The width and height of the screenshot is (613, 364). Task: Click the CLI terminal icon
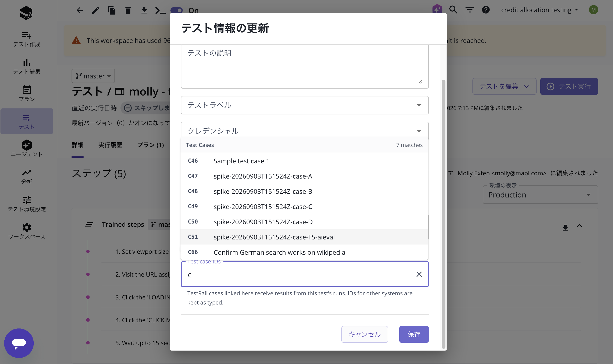click(x=160, y=10)
